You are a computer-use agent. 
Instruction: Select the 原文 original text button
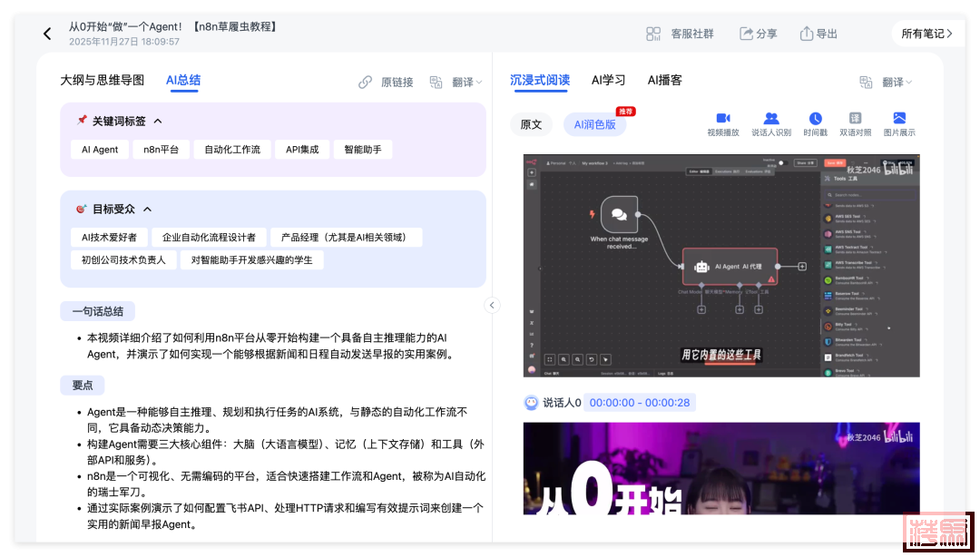[531, 124]
